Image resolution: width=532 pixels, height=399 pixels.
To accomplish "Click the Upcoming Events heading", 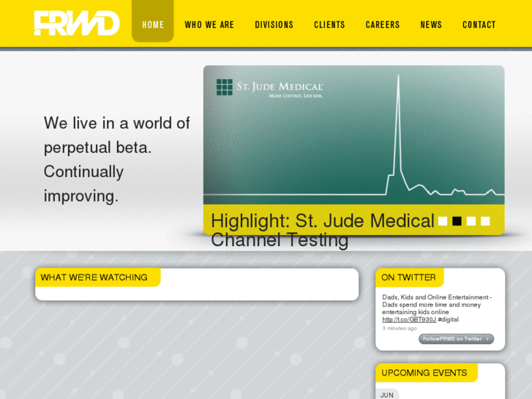I will tap(424, 373).
